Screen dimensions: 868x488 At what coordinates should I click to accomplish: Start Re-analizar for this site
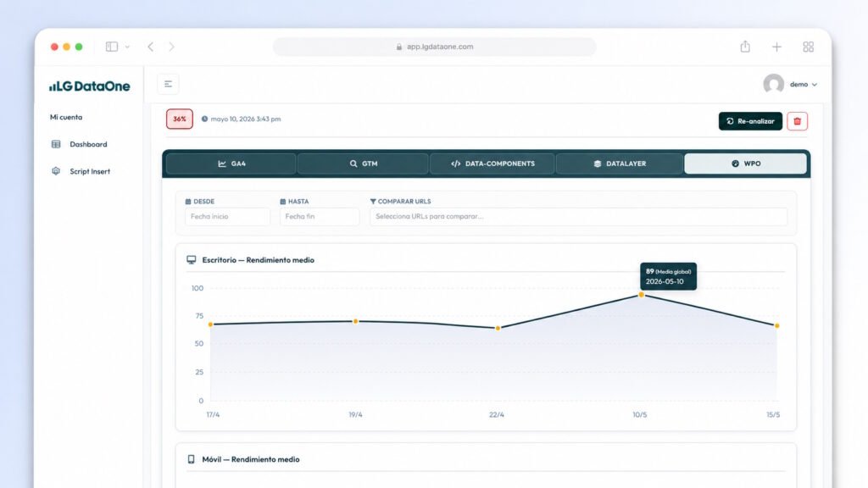click(750, 121)
